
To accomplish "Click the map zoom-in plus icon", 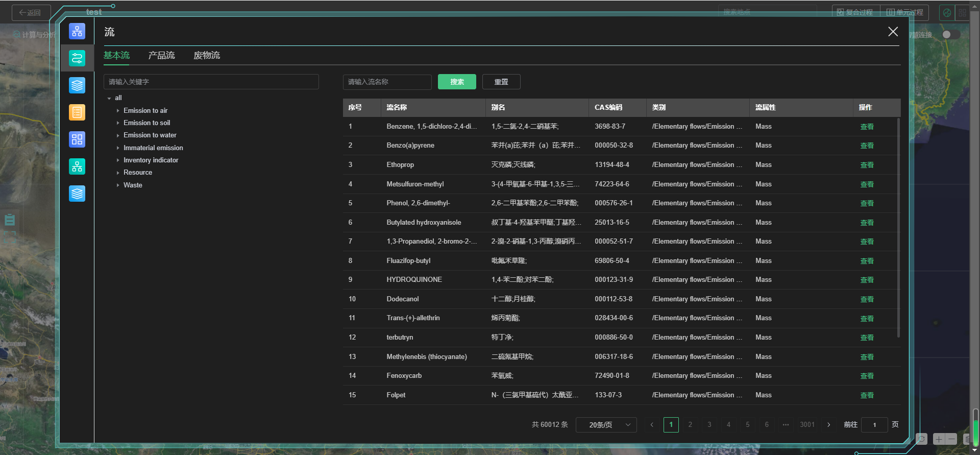I will [x=939, y=439].
